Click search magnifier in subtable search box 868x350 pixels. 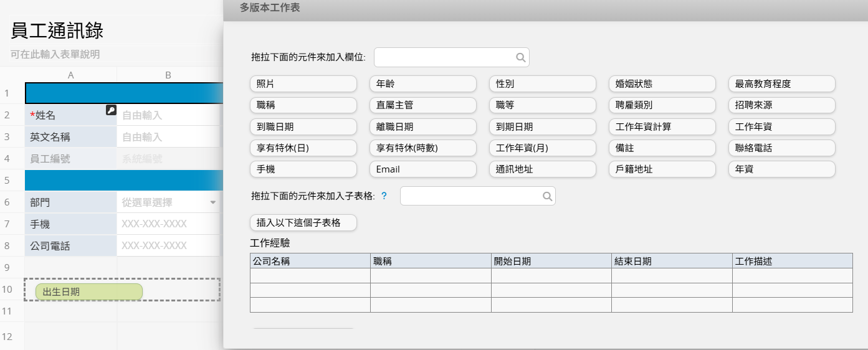click(546, 196)
